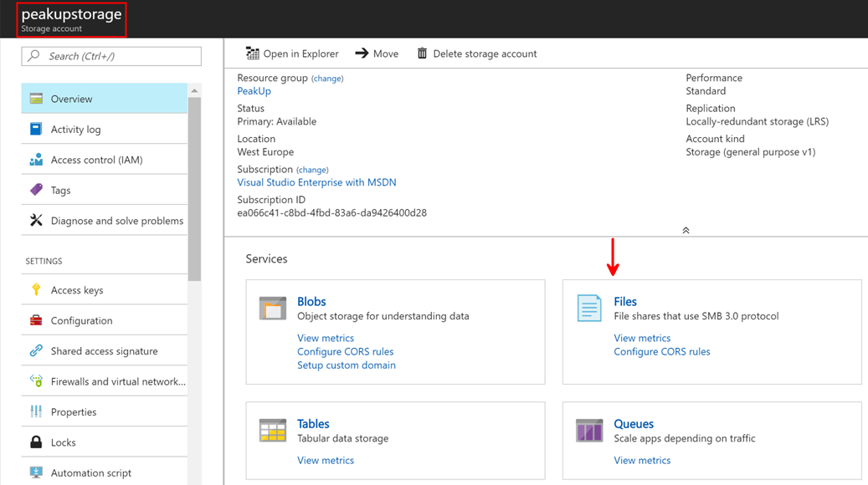This screenshot has height=485, width=868.
Task: Open the Overview menu item
Action: (x=104, y=99)
